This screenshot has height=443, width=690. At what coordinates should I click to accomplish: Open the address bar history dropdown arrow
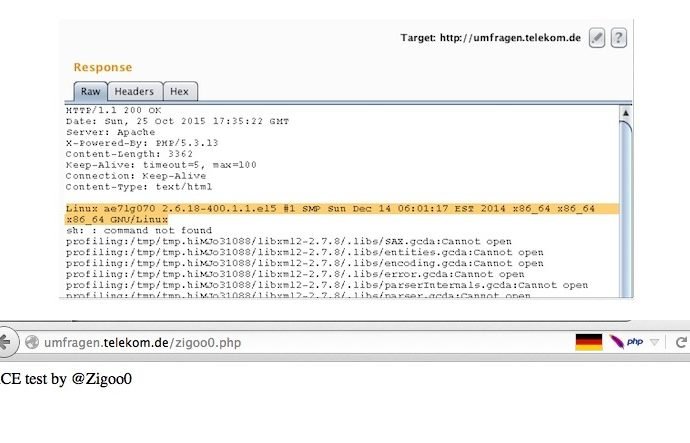pos(654,342)
